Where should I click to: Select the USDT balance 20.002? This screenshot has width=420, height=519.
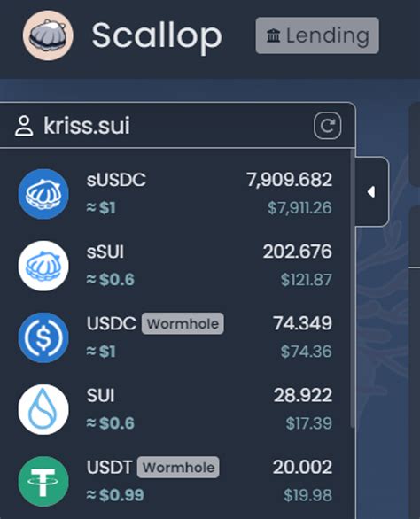click(302, 467)
